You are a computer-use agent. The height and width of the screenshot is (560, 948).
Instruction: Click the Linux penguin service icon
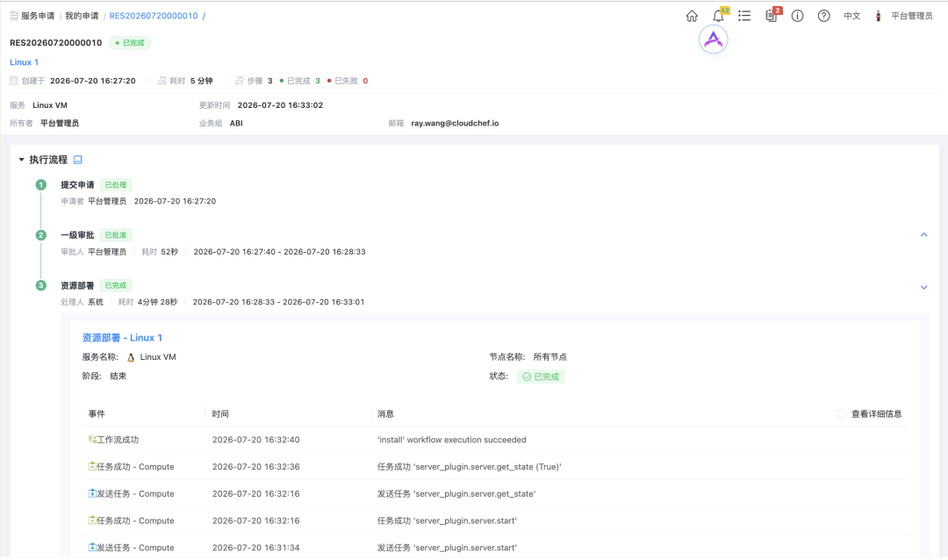(x=131, y=357)
